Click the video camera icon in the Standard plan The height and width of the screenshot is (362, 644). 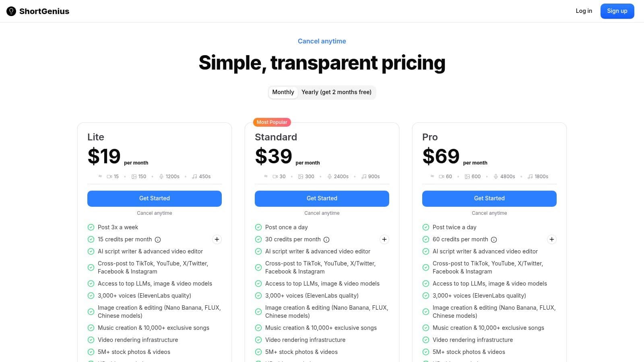275,176
